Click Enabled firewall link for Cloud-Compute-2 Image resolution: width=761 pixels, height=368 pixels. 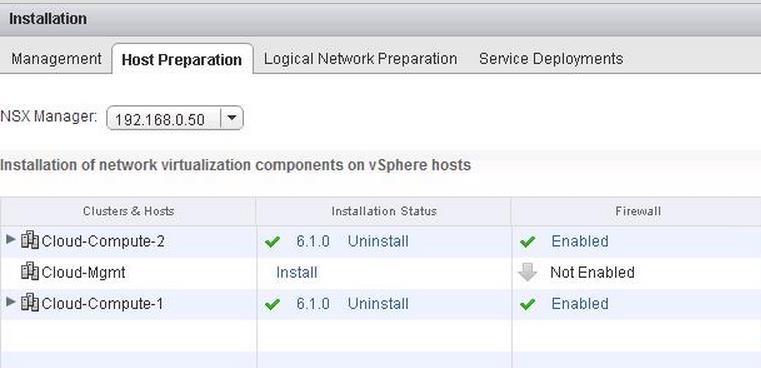click(x=579, y=241)
